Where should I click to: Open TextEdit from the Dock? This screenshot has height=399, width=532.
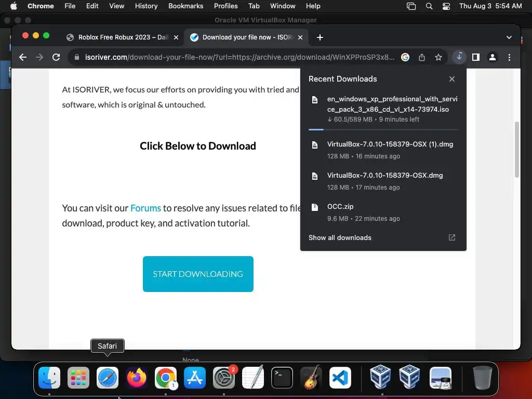pos(253,378)
